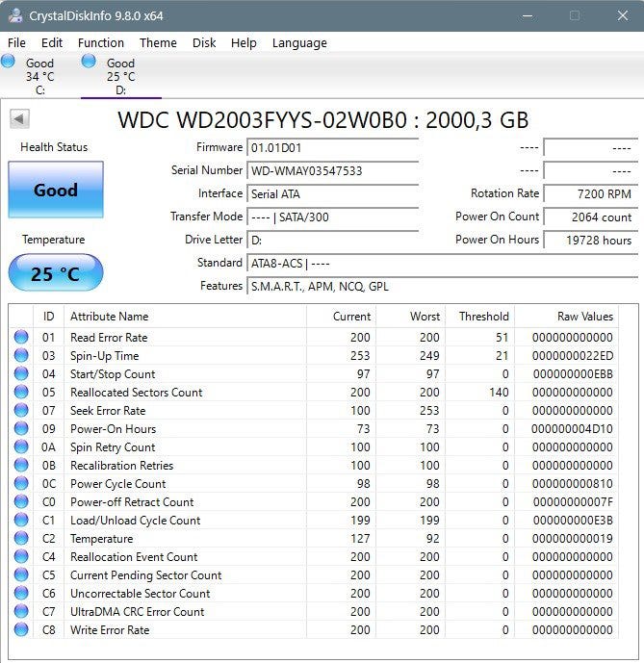The height and width of the screenshot is (663, 644).
Task: Click status orb for Temperature attribute row
Action: (21, 538)
